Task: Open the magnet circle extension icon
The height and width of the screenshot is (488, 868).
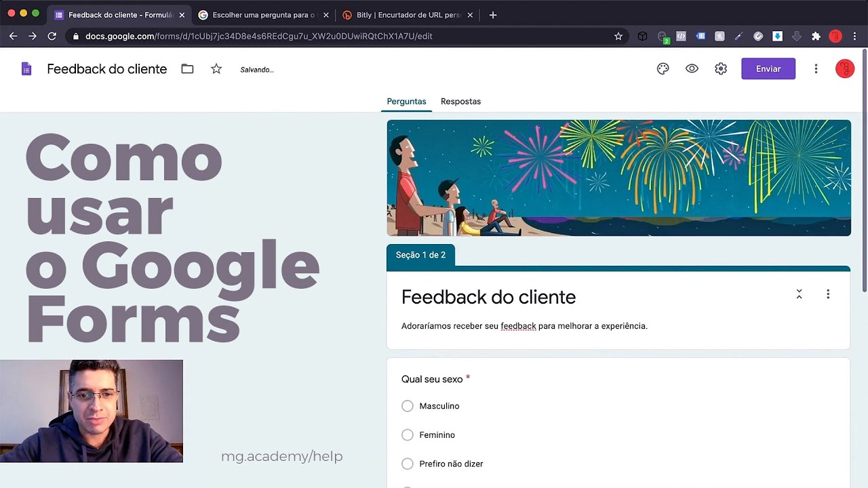Action: pos(758,36)
